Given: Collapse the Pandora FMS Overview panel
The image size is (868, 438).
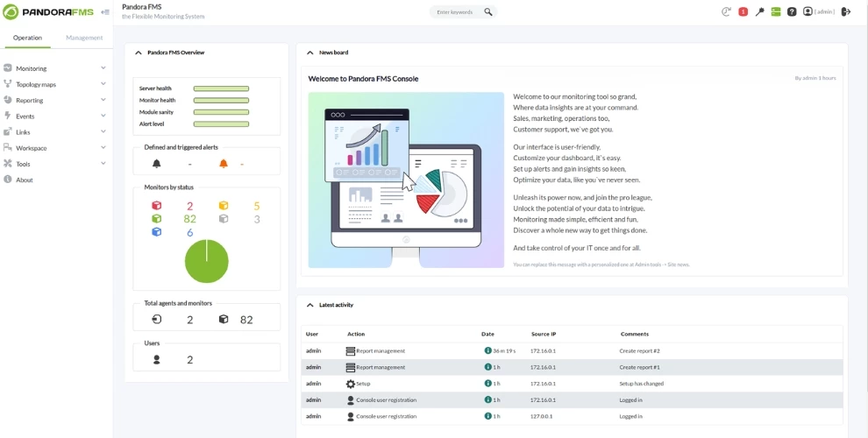Looking at the screenshot, I should 139,53.
